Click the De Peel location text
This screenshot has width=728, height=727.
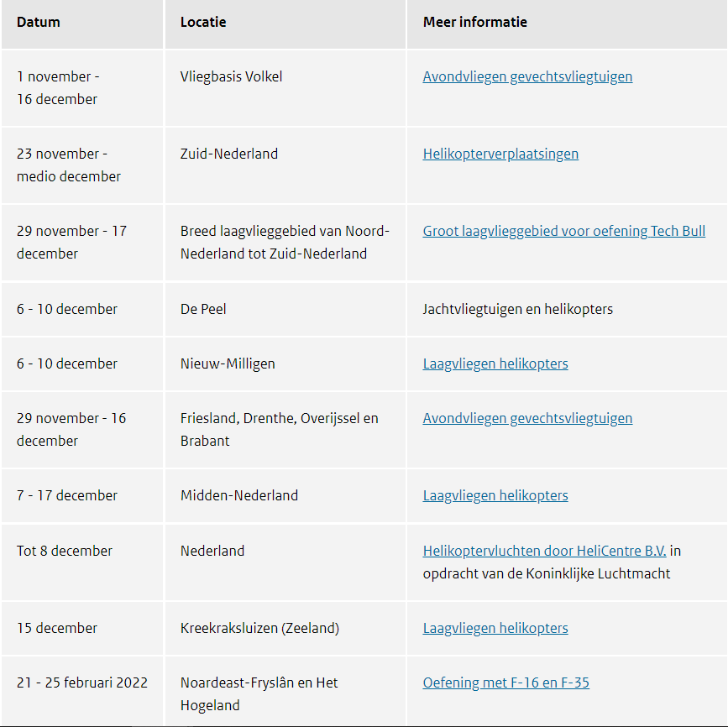click(203, 310)
